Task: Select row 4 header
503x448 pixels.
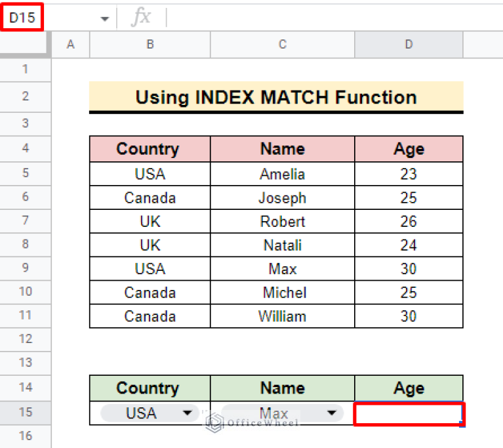Action: pyautogui.click(x=26, y=149)
